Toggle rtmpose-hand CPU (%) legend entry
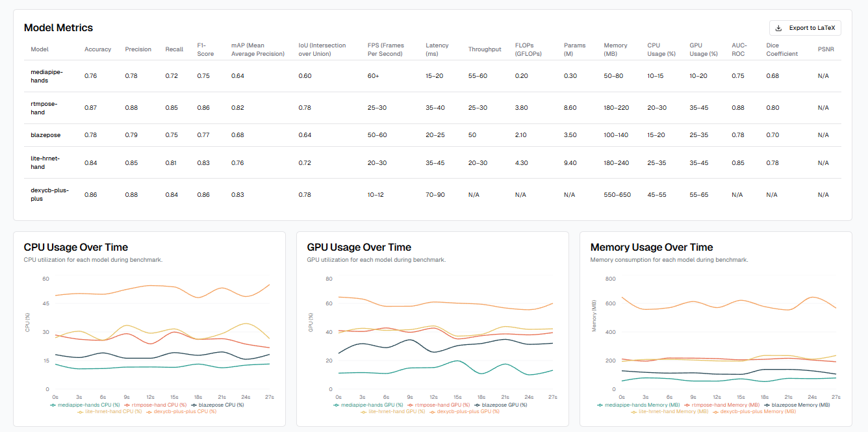868x432 pixels. (x=150, y=404)
